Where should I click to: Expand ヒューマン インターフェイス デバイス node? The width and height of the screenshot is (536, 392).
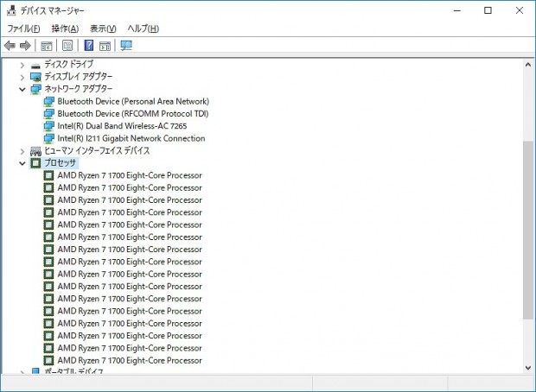22,151
